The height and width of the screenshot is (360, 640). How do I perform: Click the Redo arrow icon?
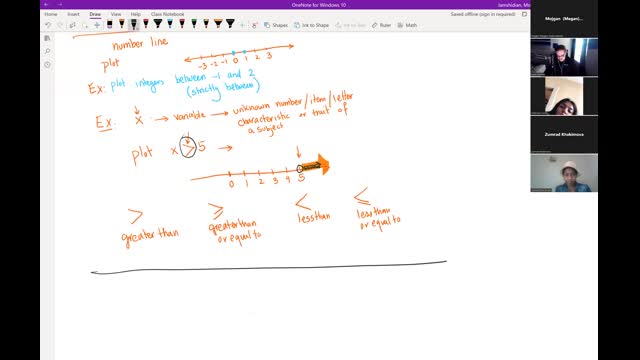[60, 25]
